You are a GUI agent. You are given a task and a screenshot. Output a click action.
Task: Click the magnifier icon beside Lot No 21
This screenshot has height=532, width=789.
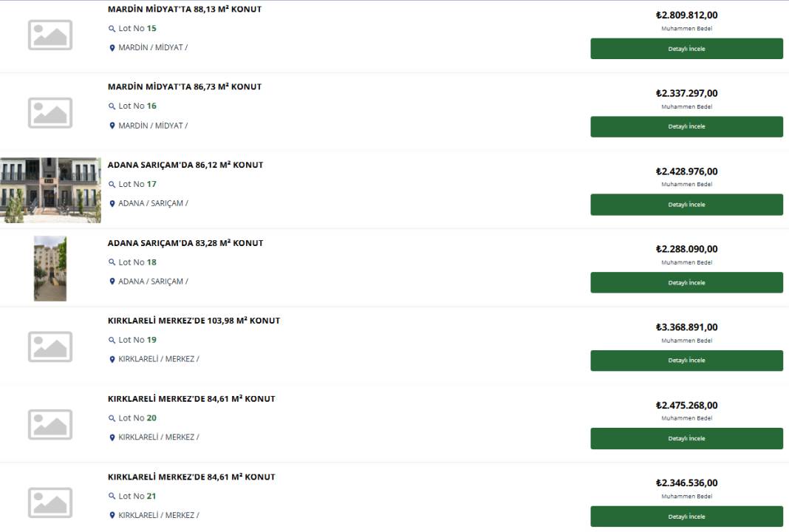112,497
